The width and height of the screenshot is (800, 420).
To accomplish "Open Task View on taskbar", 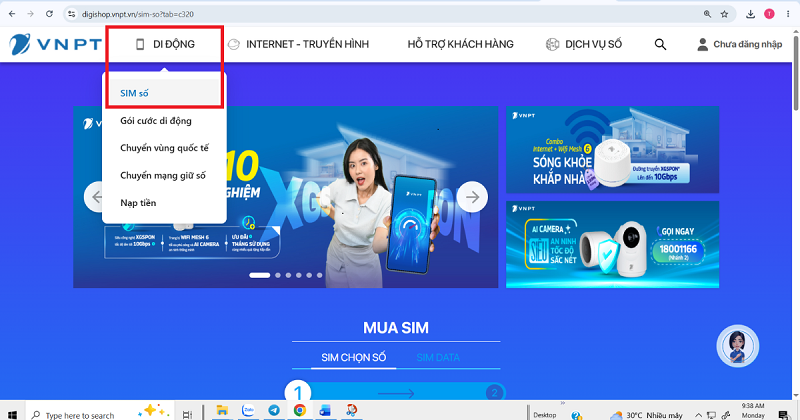I will 188,414.
